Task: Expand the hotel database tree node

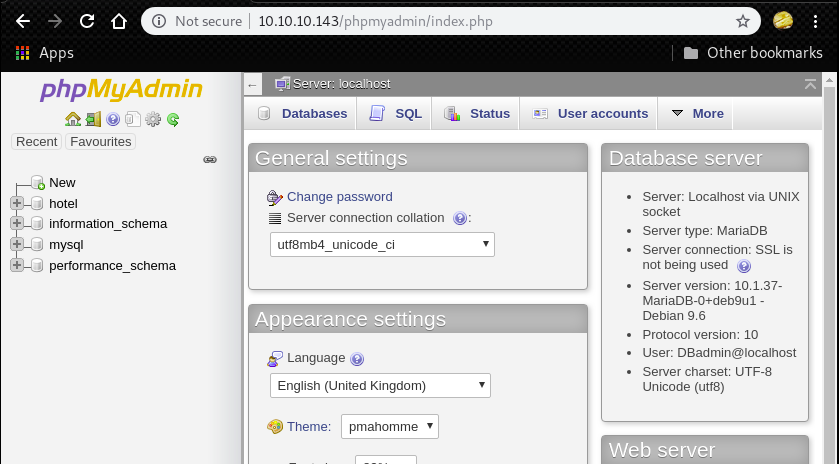Action: coord(17,203)
